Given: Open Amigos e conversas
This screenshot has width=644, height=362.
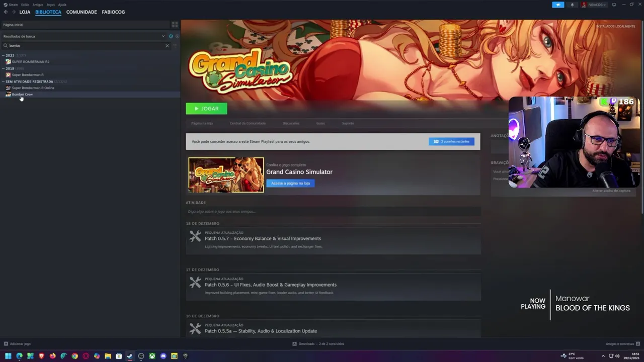Looking at the screenshot, I should click(622, 344).
